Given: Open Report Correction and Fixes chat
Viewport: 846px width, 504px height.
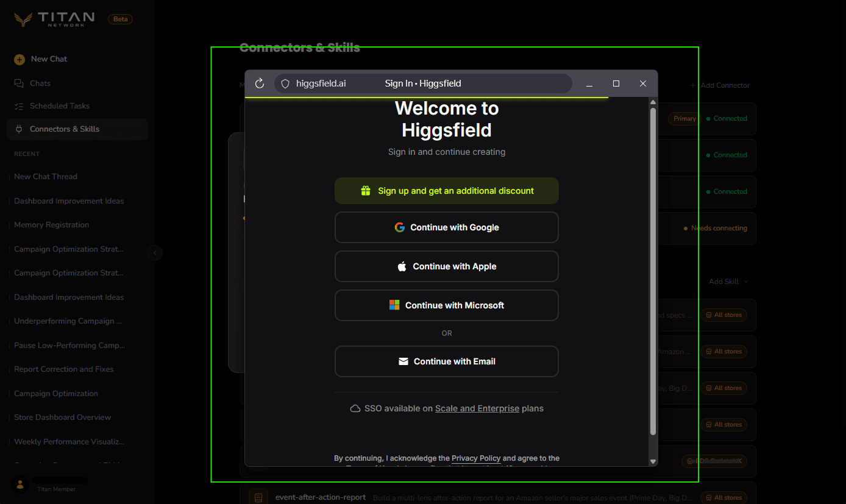Looking at the screenshot, I should click(64, 369).
